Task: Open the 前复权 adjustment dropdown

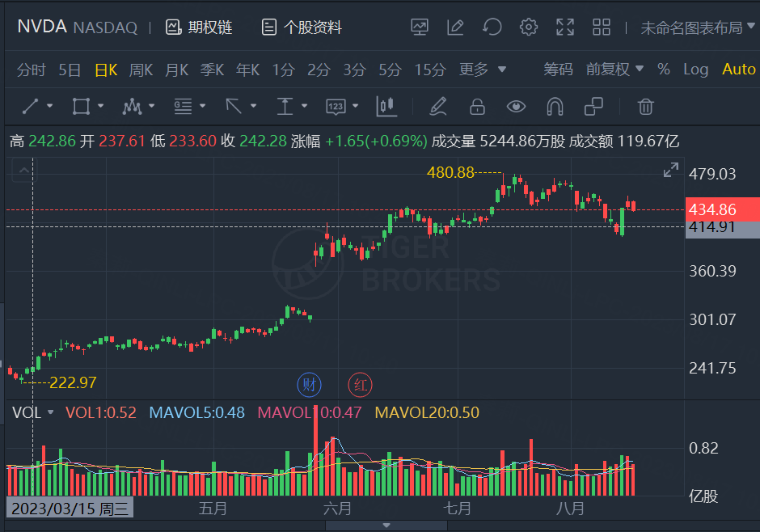Action: pos(614,70)
